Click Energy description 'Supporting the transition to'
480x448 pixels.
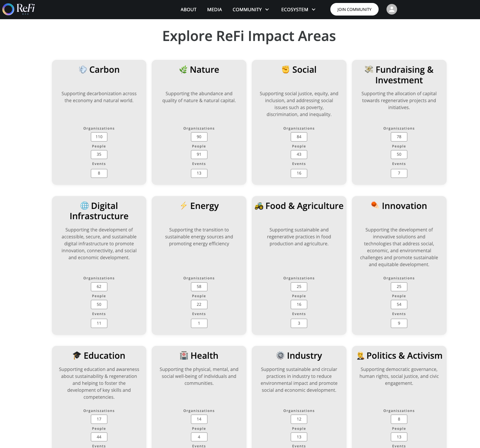pos(199,230)
